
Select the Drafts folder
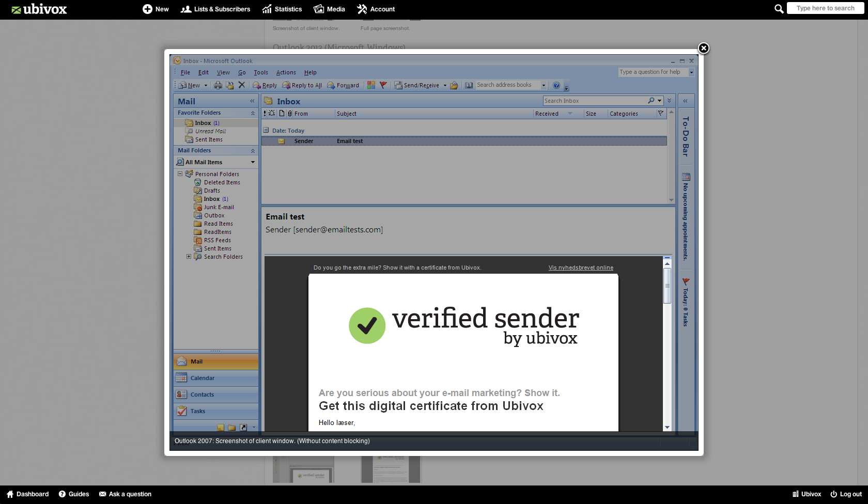click(207, 191)
